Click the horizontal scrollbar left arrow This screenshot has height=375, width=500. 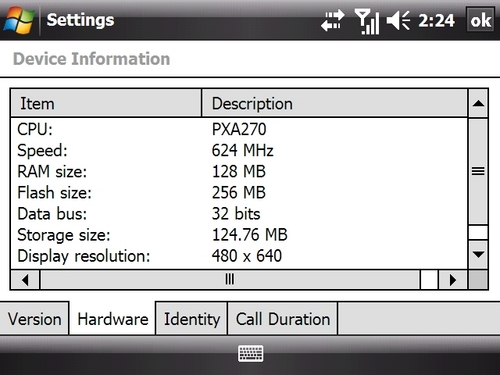[25, 280]
